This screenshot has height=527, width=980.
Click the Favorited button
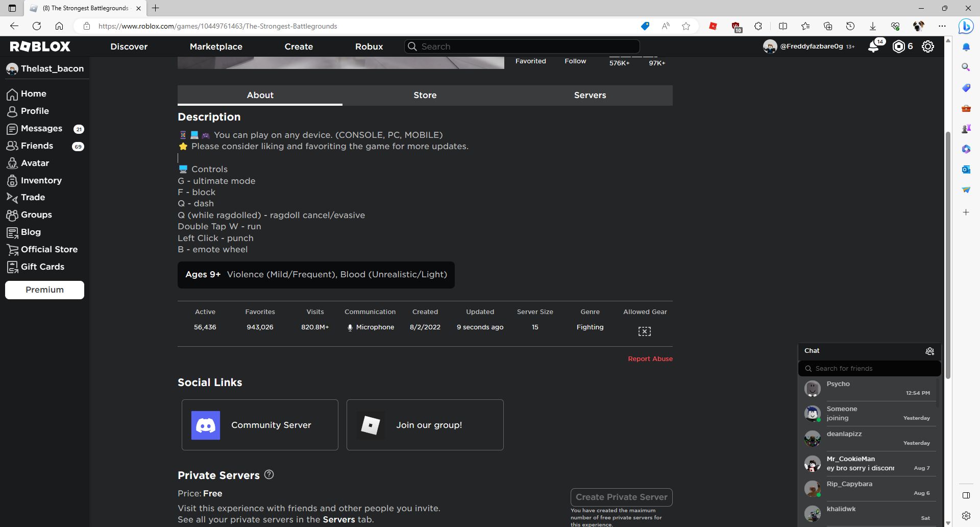tap(530, 61)
